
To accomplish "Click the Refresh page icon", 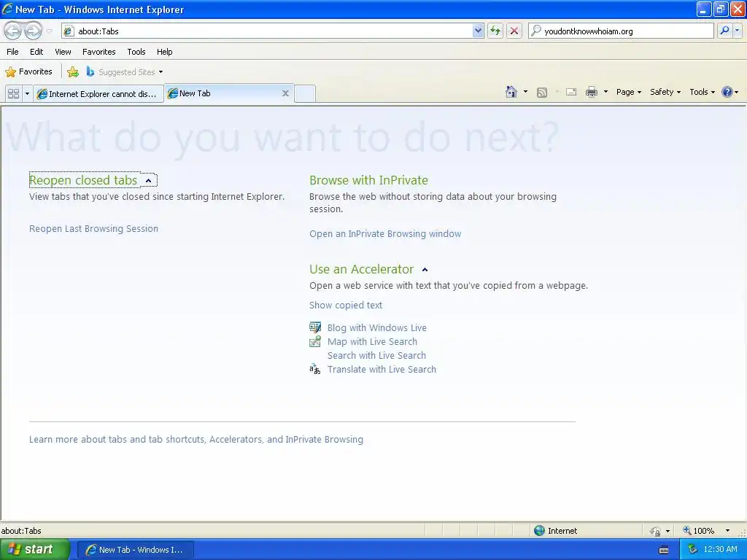I will click(495, 31).
